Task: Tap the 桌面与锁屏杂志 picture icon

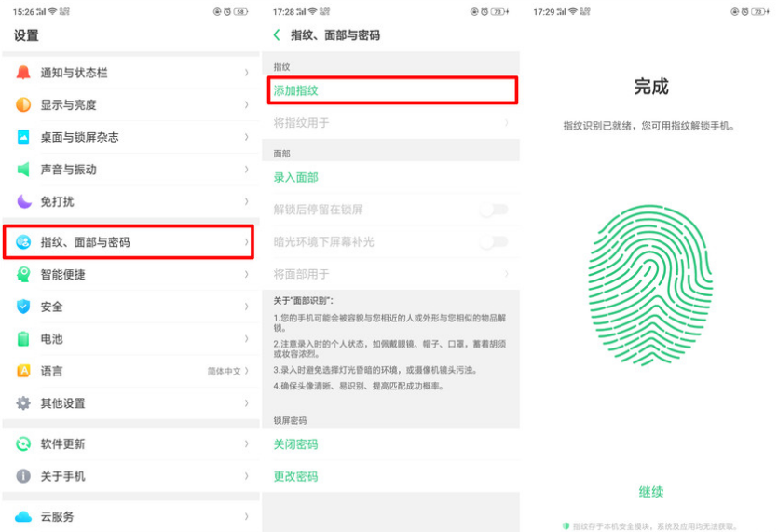Action: pos(23,137)
